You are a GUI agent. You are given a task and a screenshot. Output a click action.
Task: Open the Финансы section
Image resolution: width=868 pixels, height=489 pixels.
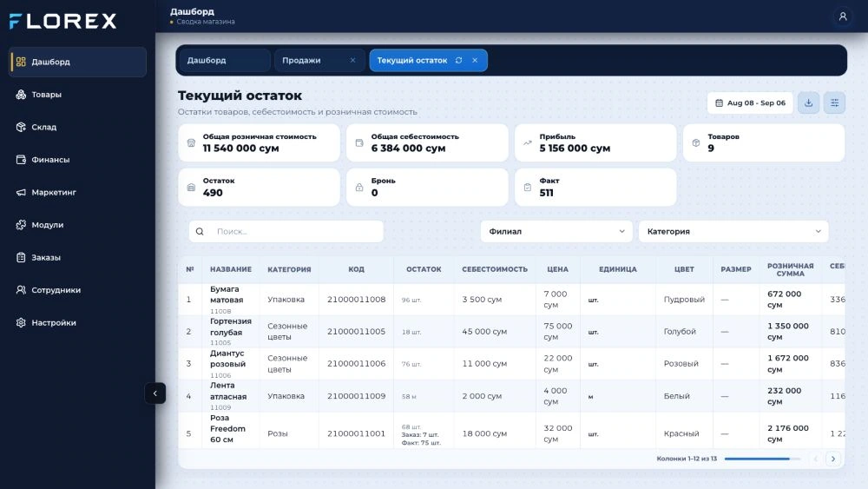77,160
